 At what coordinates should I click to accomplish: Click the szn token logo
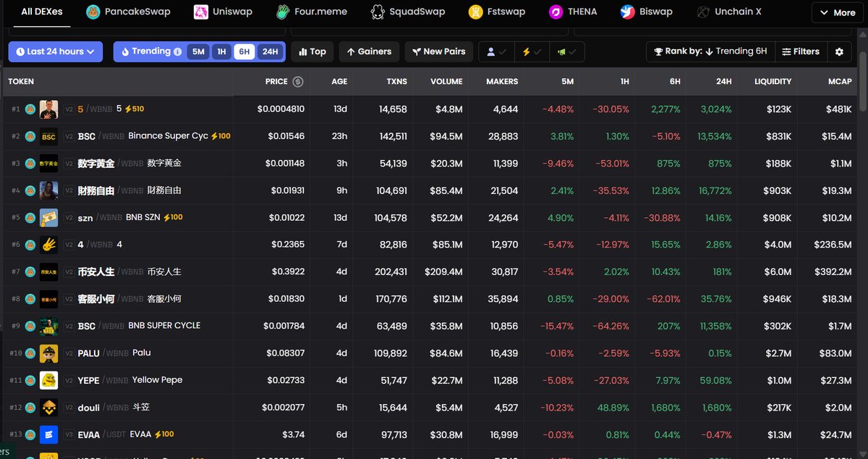pos(48,217)
